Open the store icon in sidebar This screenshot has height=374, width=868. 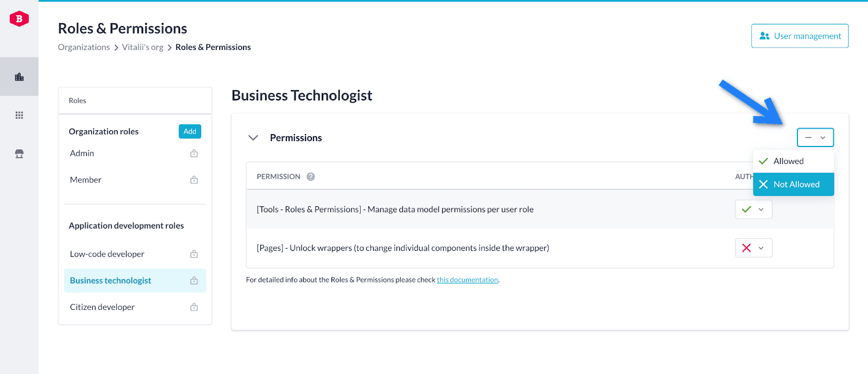(x=19, y=154)
